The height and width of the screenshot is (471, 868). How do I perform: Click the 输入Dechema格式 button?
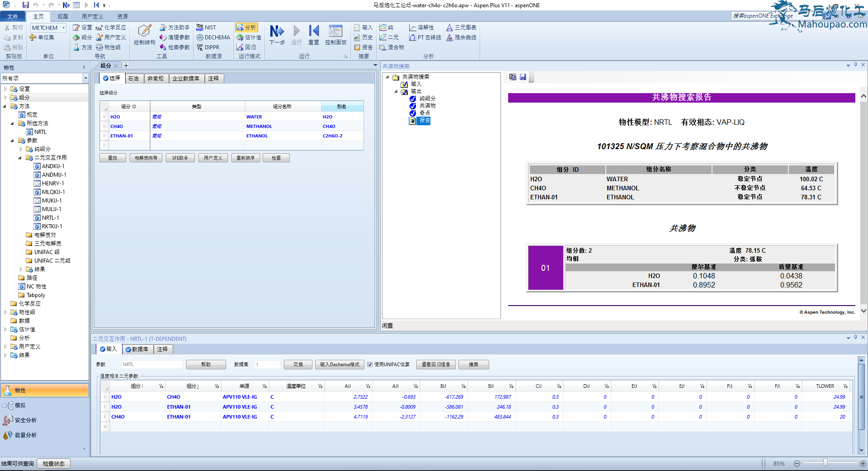tap(340, 365)
